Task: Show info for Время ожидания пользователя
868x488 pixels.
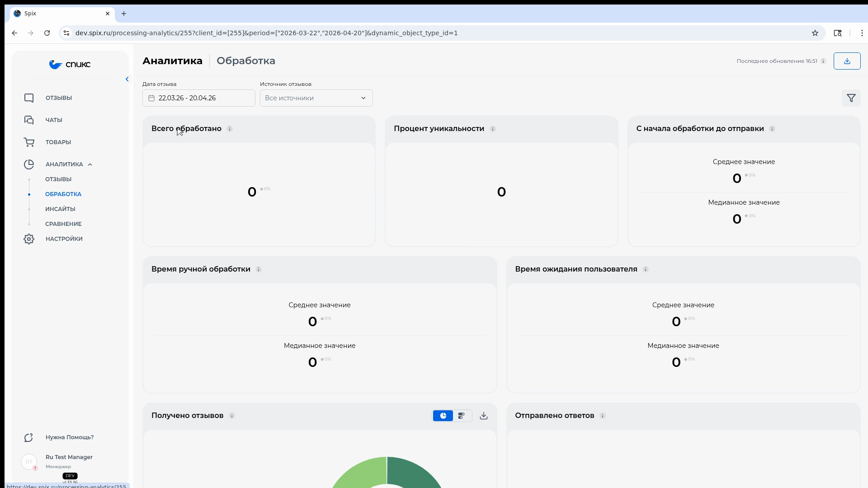Action: click(x=646, y=269)
